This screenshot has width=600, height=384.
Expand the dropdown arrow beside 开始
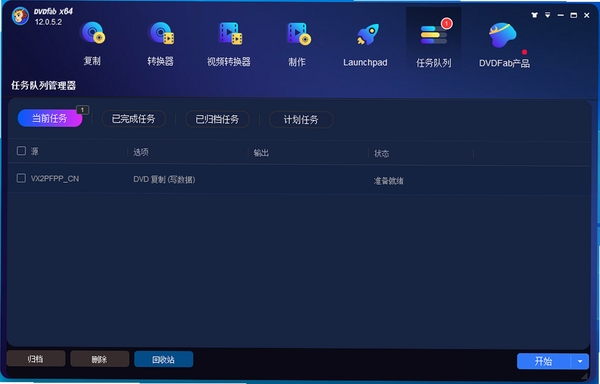coord(580,361)
